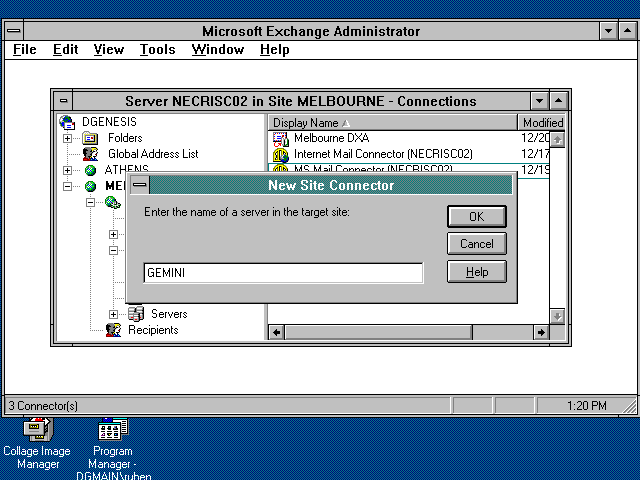Minimize the Connections child window
The height and width of the screenshot is (480, 640).
tap(539, 101)
